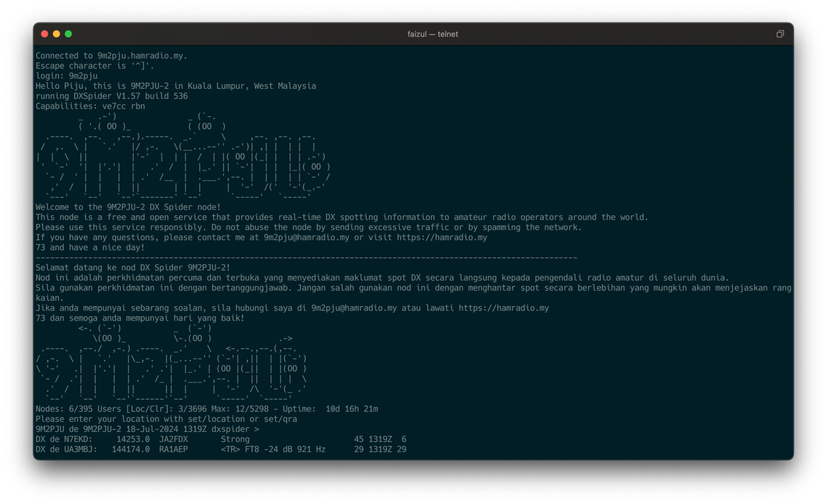
Task: Click the 9m2pju.hamradio.my hostname in Connected line
Action: point(141,56)
